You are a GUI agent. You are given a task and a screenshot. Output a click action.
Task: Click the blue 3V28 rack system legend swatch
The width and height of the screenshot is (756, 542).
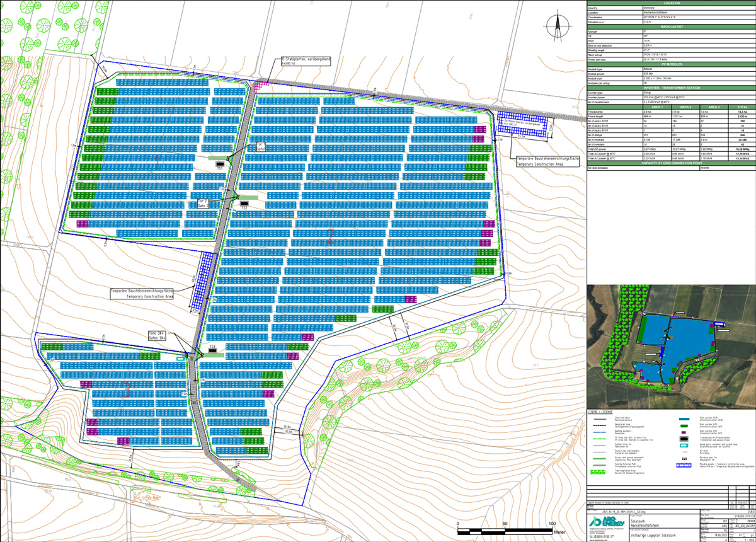(684, 419)
